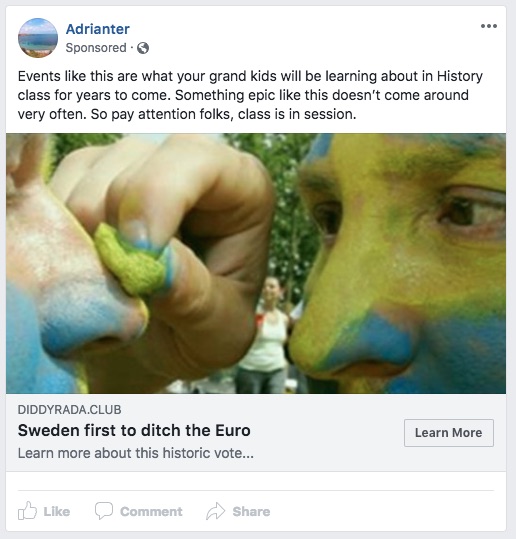Open the Adrianter profile picture

[38, 38]
